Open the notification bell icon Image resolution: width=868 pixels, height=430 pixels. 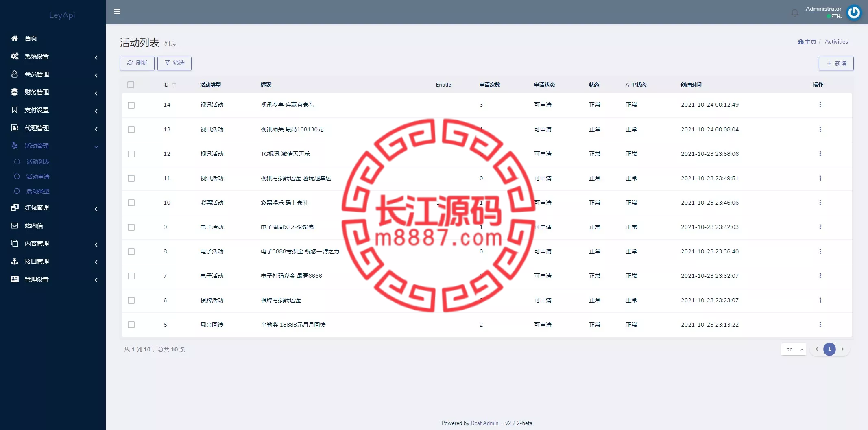(x=794, y=13)
